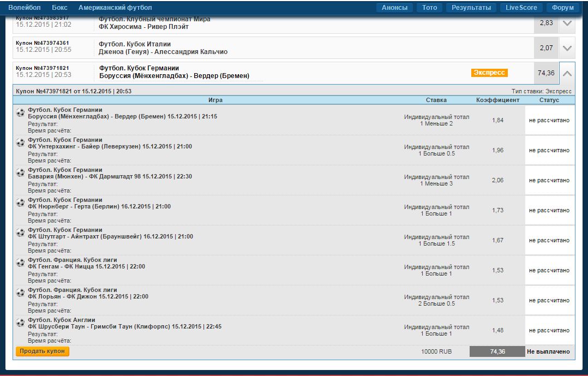Click Тип ставки: Экспресс label
Viewport: 588px width, 376px height.
coord(542,91)
